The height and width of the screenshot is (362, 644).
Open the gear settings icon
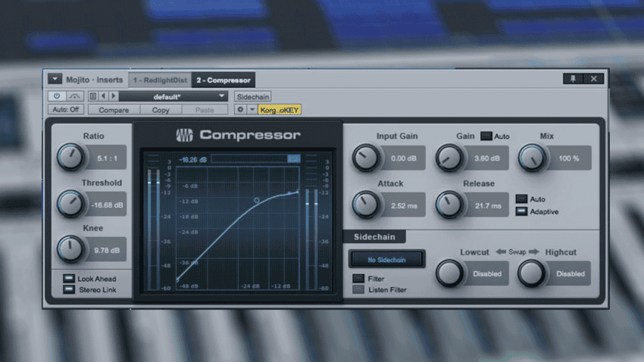[240, 110]
